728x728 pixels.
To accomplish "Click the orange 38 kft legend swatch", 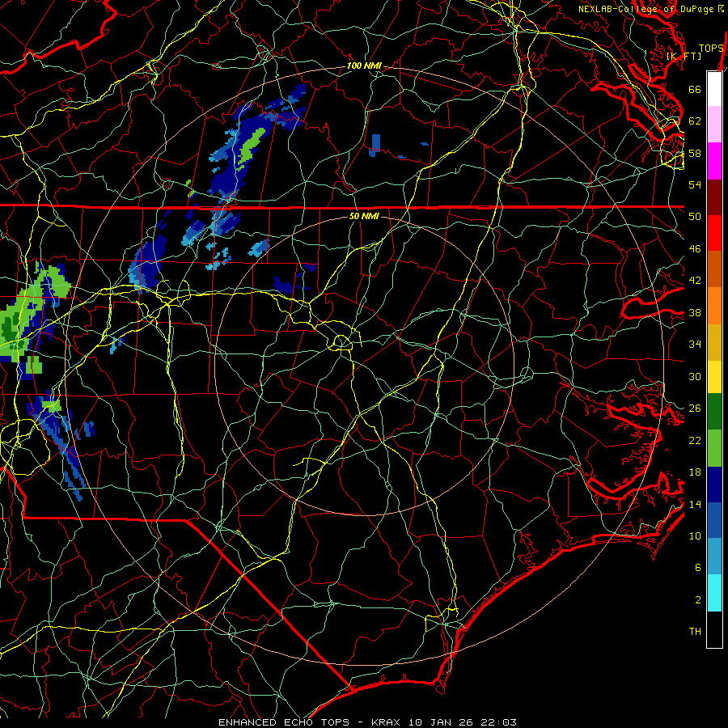I will click(x=714, y=306).
